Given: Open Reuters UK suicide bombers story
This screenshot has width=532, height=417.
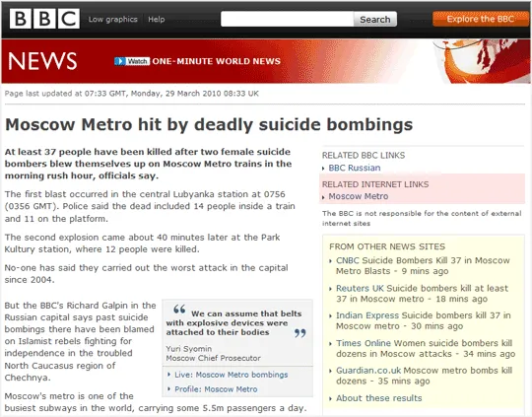Looking at the screenshot, I should 422,294.
